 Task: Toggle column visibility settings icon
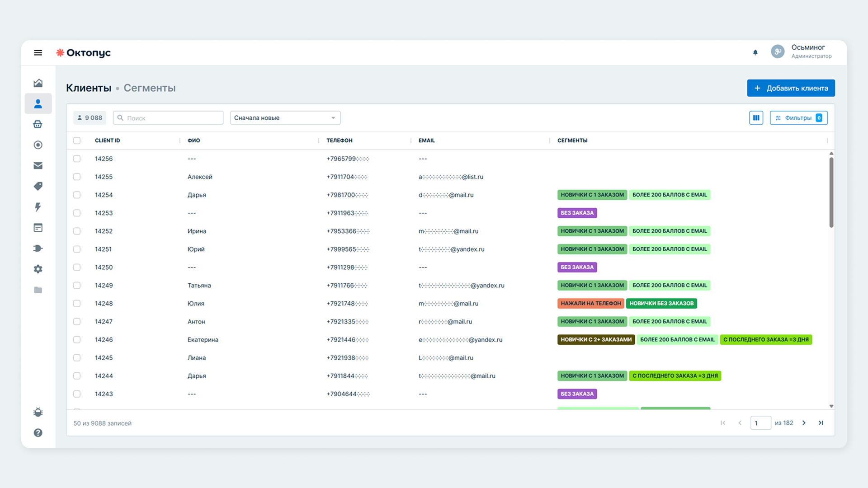click(x=756, y=118)
